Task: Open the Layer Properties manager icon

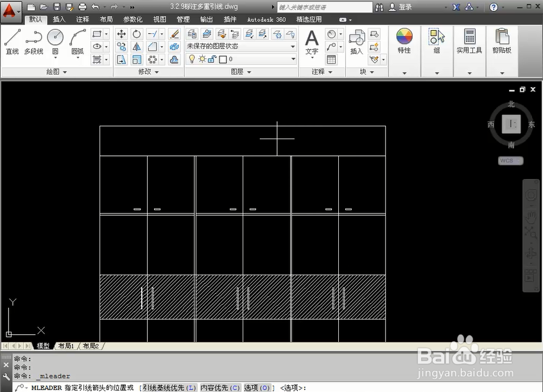Action: [192, 34]
